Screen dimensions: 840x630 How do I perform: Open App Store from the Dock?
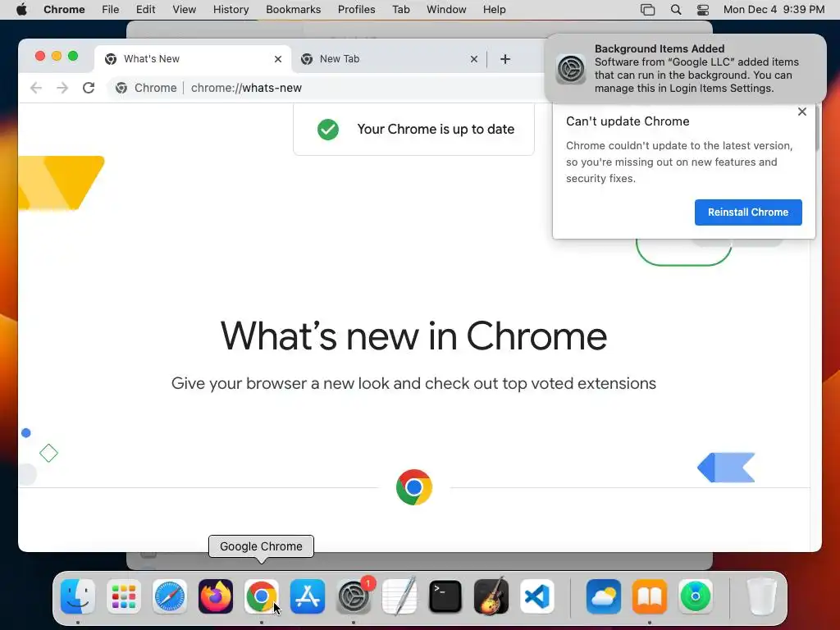pos(308,596)
